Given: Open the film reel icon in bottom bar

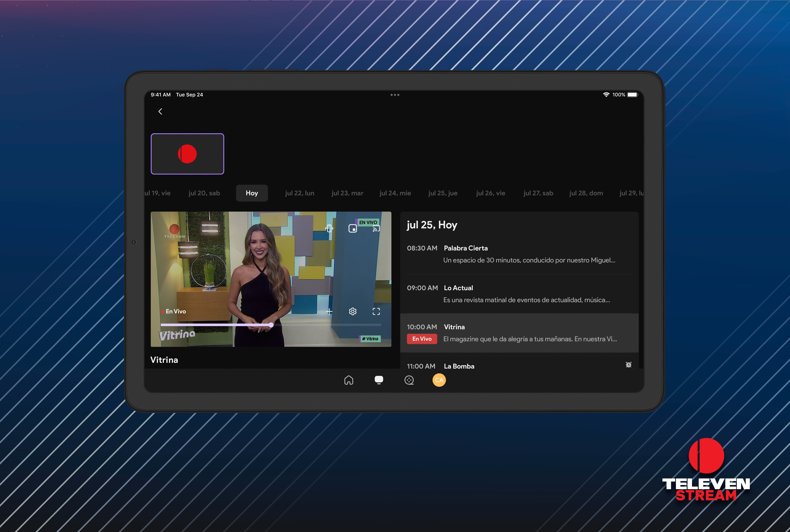Looking at the screenshot, I should coord(409,380).
